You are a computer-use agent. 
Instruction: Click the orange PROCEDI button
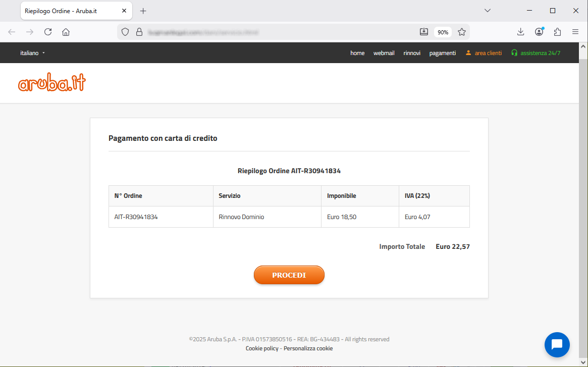point(289,275)
